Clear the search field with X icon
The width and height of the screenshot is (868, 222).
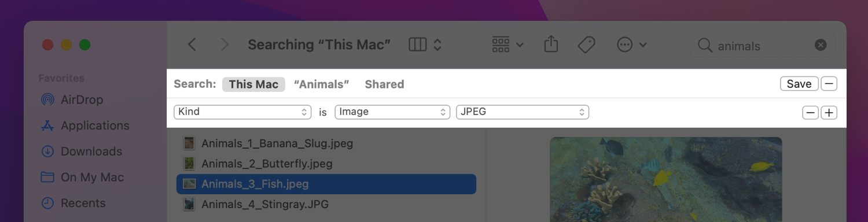point(821,45)
